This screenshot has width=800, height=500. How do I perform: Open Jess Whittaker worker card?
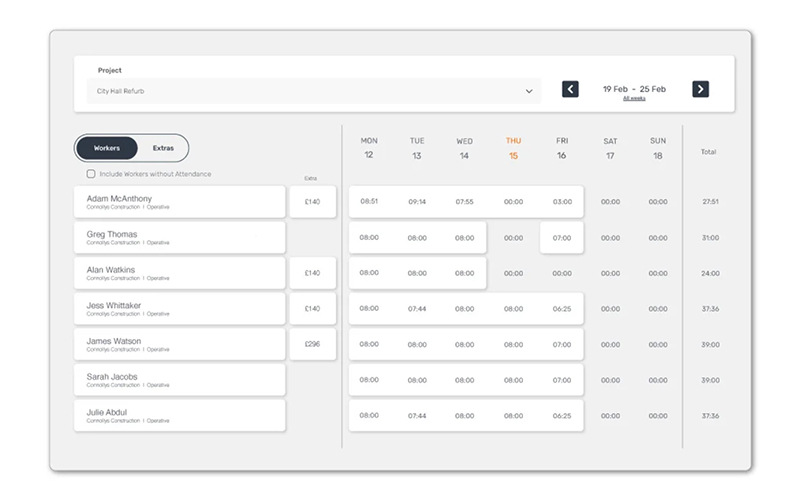tap(180, 309)
